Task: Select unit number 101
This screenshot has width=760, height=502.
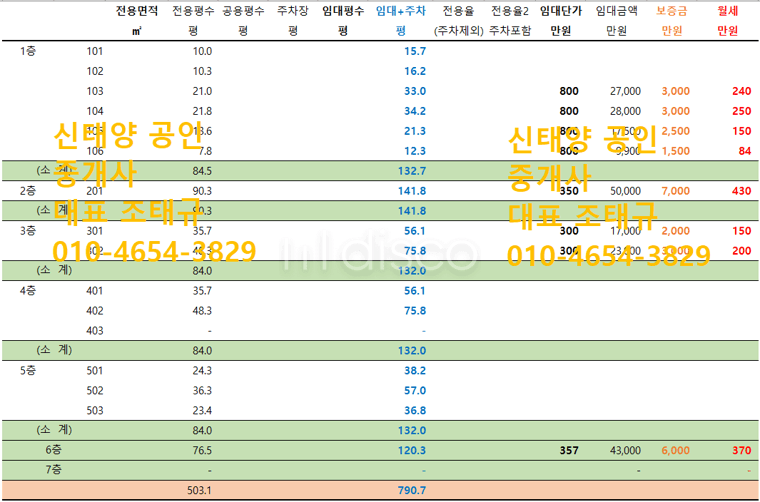Action: click(x=95, y=51)
